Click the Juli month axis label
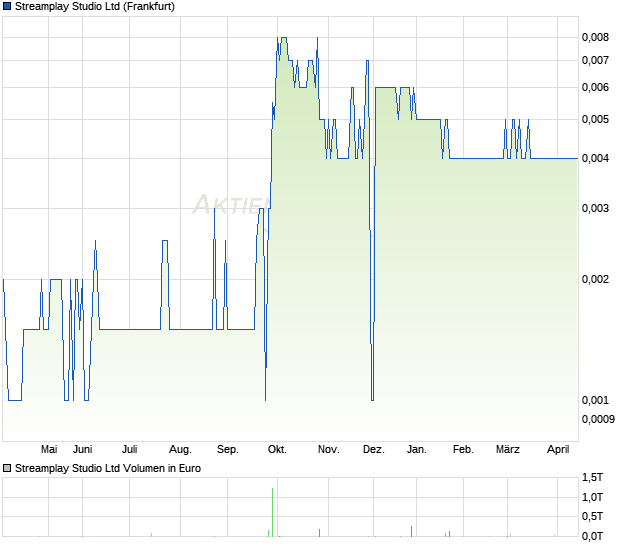The height and width of the screenshot is (546, 620). (130, 449)
